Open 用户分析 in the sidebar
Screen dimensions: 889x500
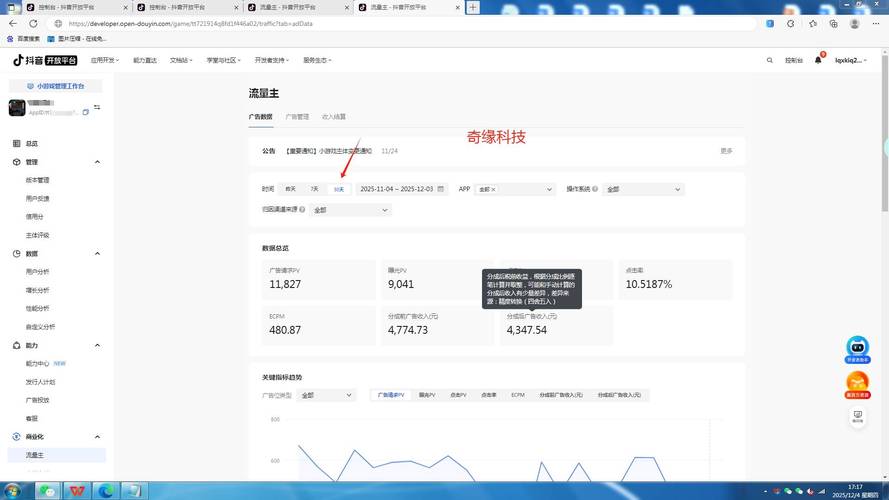click(37, 272)
